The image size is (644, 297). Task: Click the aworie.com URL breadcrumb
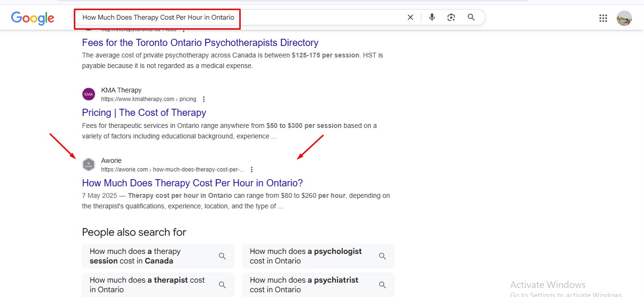173,170
